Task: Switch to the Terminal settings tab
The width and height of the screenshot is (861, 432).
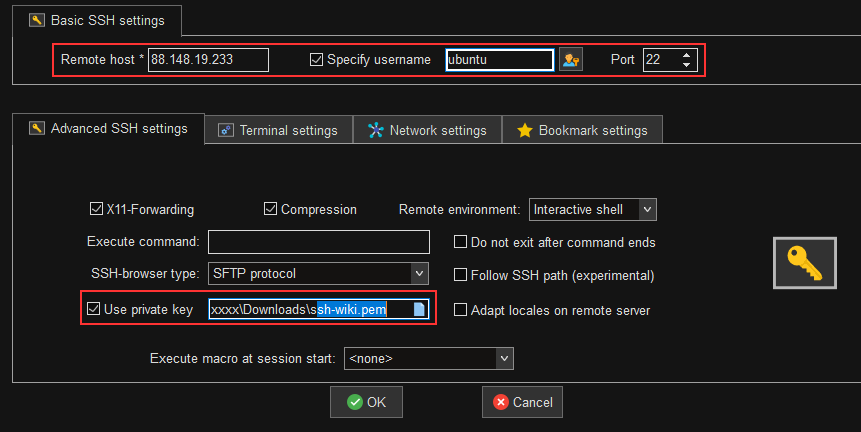Action: (278, 130)
